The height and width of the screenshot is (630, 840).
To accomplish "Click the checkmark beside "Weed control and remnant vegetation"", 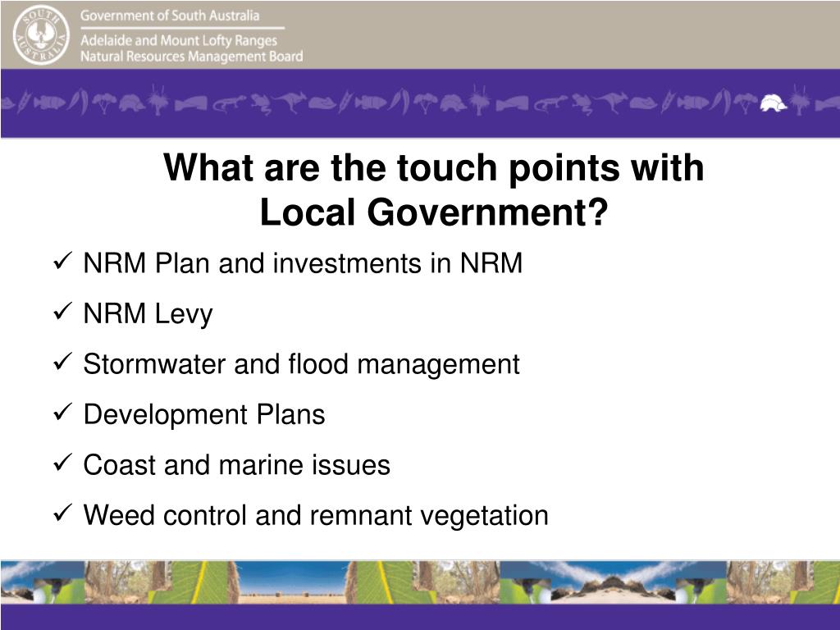I will click(x=62, y=513).
